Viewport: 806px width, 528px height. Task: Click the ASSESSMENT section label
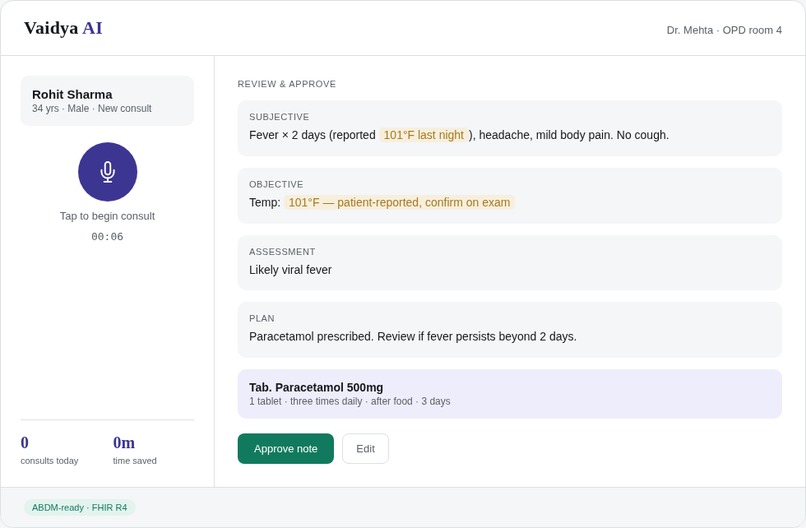282,252
